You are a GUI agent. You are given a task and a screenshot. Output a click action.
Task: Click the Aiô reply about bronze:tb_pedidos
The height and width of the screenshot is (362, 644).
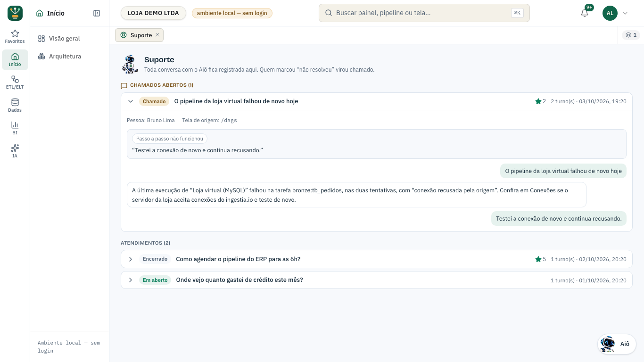click(356, 195)
